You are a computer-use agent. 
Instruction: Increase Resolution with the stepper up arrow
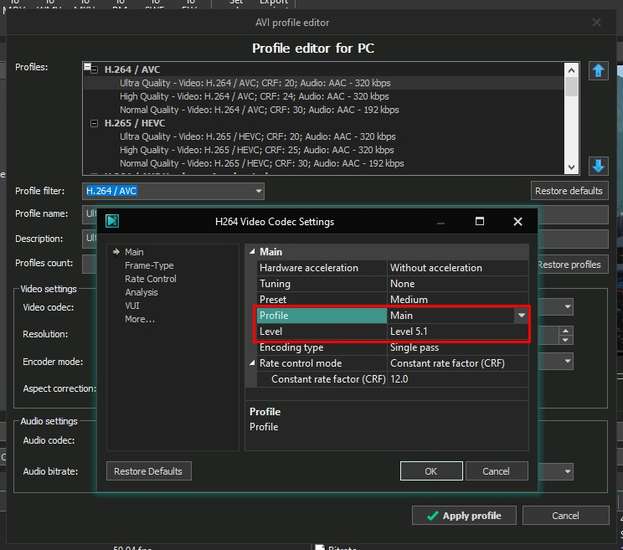point(565,331)
